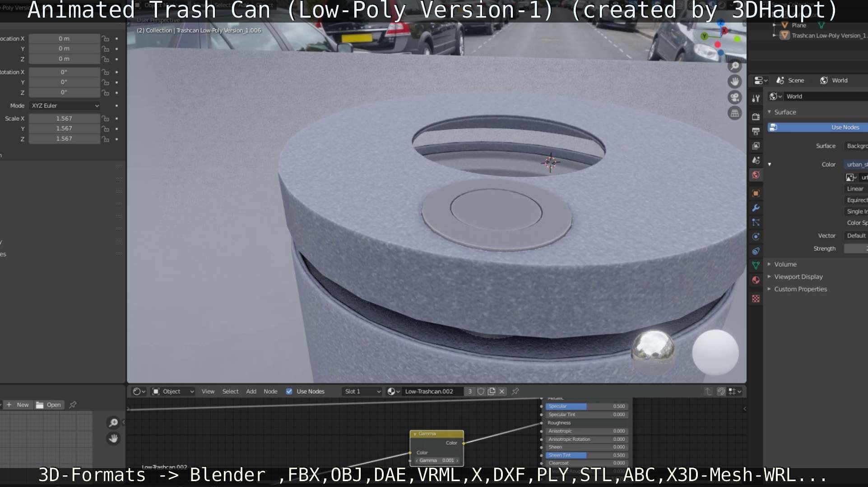
Task: Click the Vector Default button
Action: 856,236
